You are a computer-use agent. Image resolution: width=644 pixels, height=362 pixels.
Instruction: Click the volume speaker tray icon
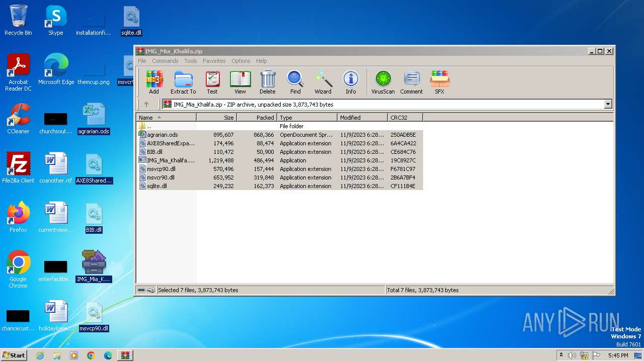click(572, 355)
